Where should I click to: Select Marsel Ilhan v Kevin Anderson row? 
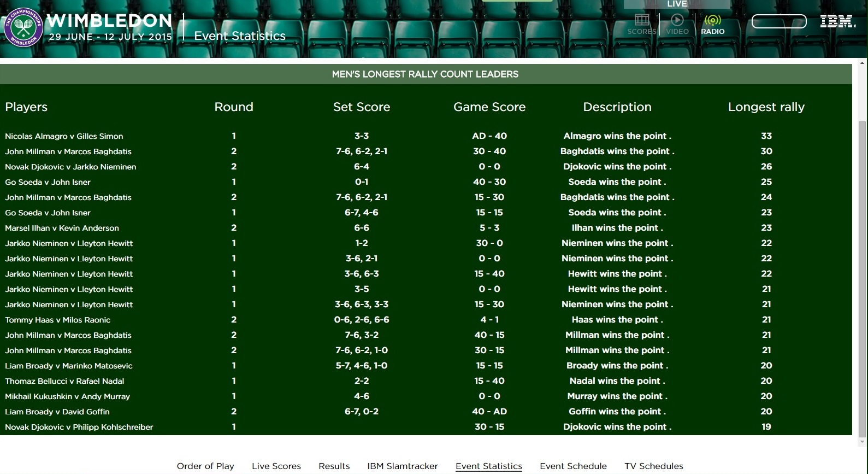point(426,228)
